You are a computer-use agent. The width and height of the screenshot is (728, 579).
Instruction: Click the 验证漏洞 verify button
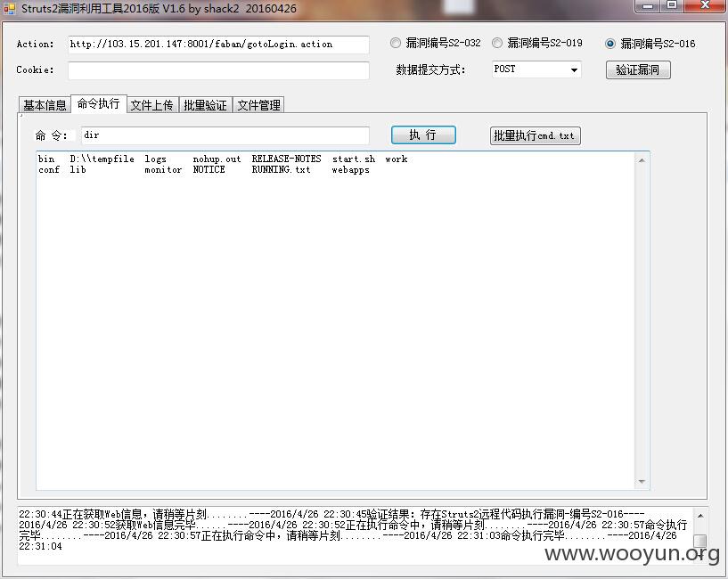click(x=638, y=69)
